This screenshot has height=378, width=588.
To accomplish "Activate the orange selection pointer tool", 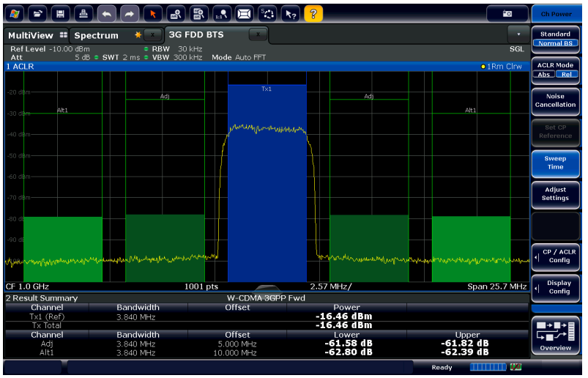I will 152,14.
